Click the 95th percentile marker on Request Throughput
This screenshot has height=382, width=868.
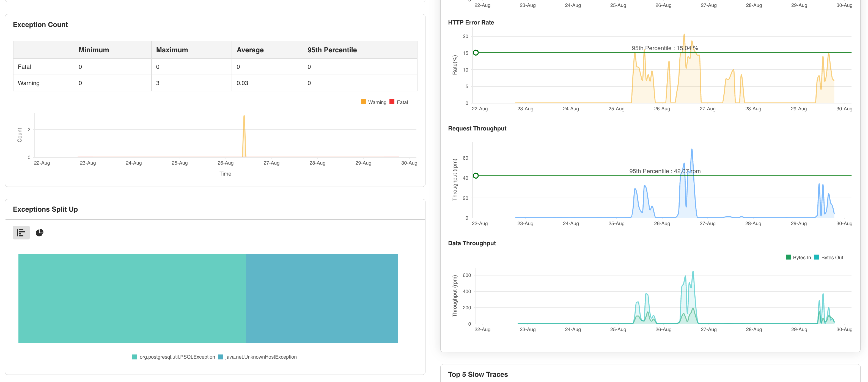tap(476, 176)
